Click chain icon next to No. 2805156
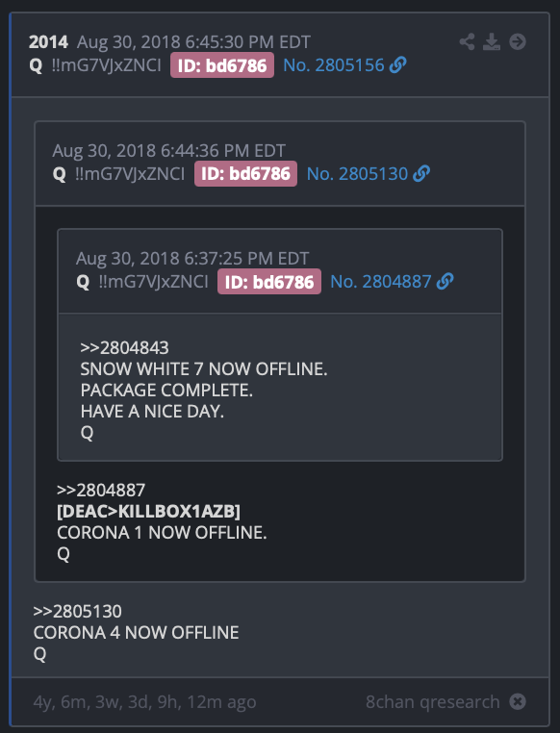 (397, 65)
